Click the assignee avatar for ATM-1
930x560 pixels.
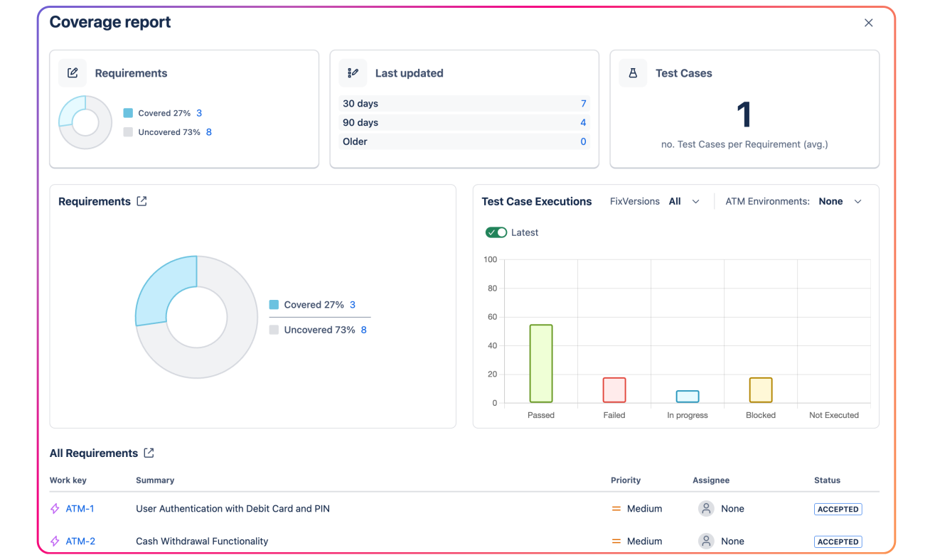706,508
